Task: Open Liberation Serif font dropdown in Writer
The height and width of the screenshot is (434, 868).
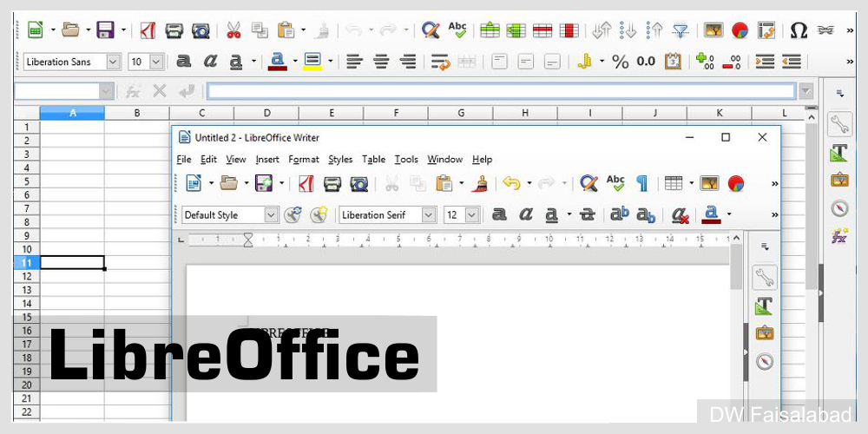Action: pyautogui.click(x=429, y=214)
